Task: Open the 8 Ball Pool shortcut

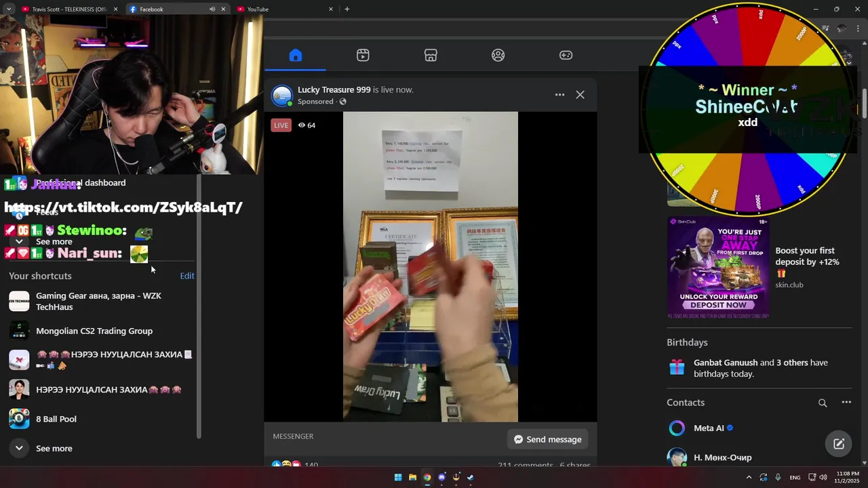Action: pos(102,419)
